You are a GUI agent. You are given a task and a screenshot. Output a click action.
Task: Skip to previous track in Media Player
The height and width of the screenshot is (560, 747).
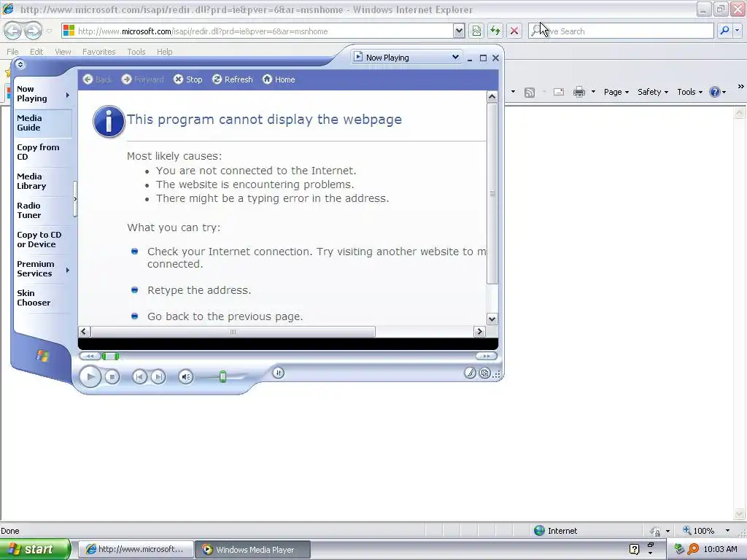[x=139, y=377]
